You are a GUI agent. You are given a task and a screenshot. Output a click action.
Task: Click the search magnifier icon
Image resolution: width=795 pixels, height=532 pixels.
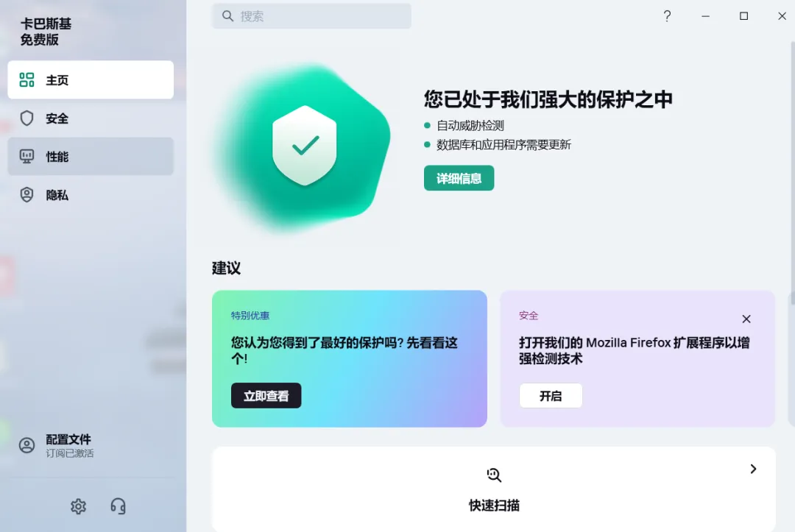tap(227, 16)
